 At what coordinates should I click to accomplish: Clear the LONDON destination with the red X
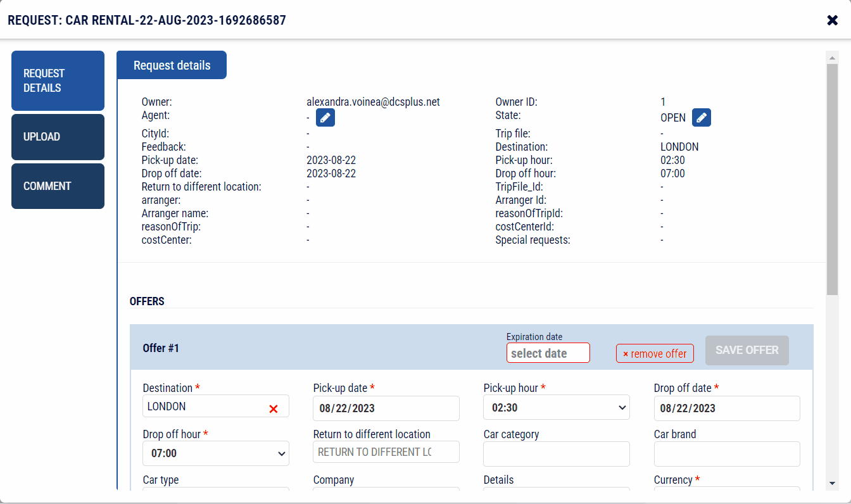(274, 408)
